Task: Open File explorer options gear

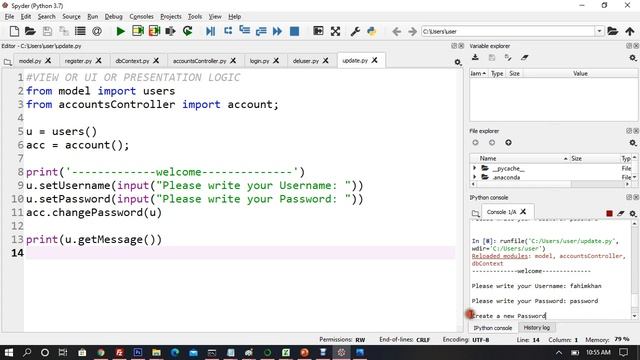Action: pos(633,142)
